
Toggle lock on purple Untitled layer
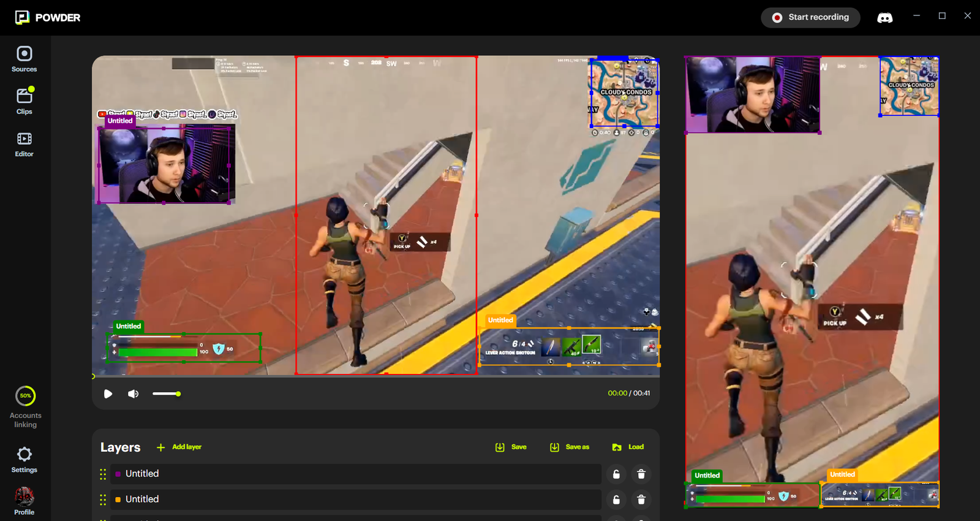click(x=616, y=474)
